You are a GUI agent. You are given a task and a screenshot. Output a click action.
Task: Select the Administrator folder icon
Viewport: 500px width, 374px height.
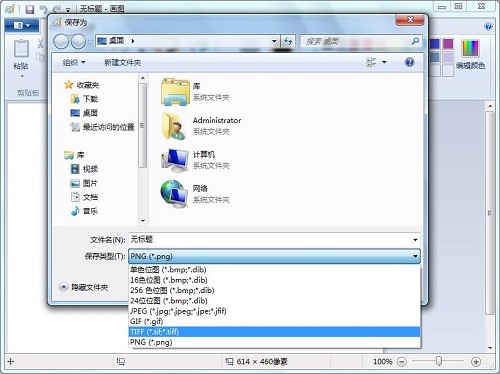174,126
